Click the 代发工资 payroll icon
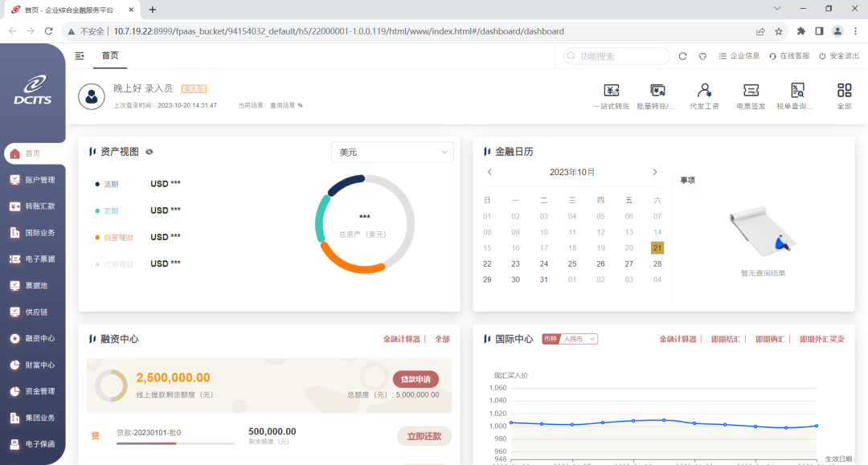The image size is (868, 465). click(x=704, y=91)
